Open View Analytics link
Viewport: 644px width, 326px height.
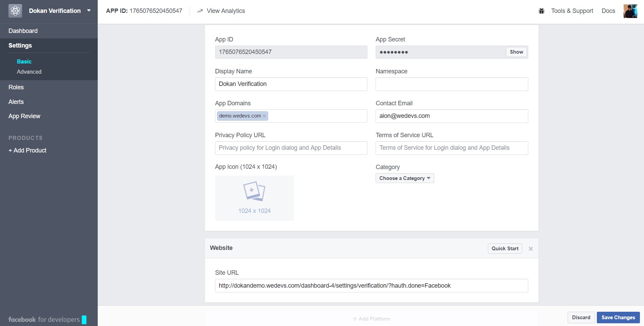tap(226, 11)
